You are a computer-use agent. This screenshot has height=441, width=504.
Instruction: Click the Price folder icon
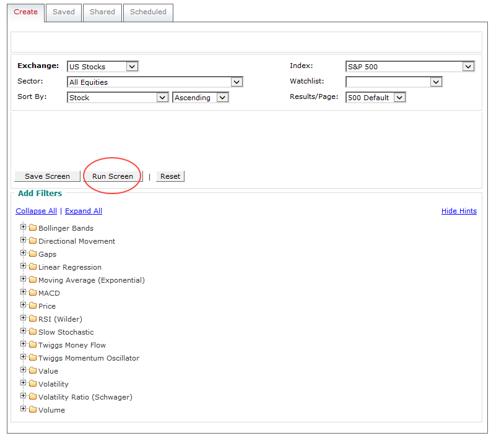[33, 306]
